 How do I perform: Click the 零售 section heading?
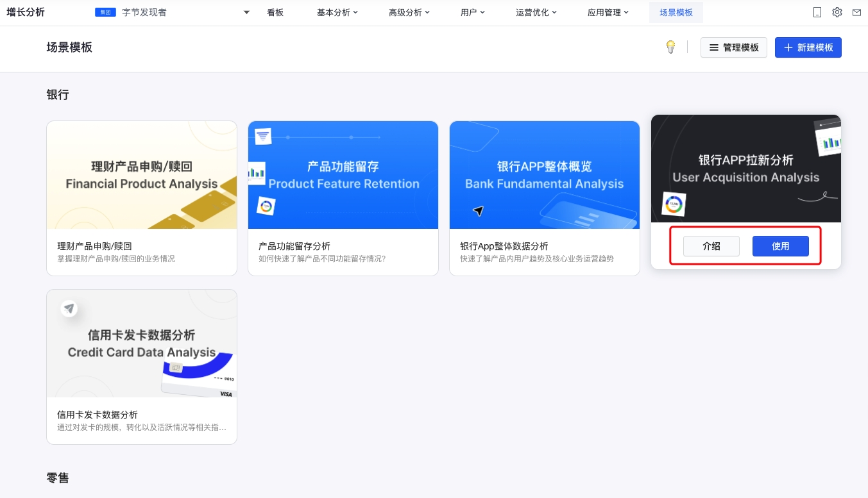point(58,478)
